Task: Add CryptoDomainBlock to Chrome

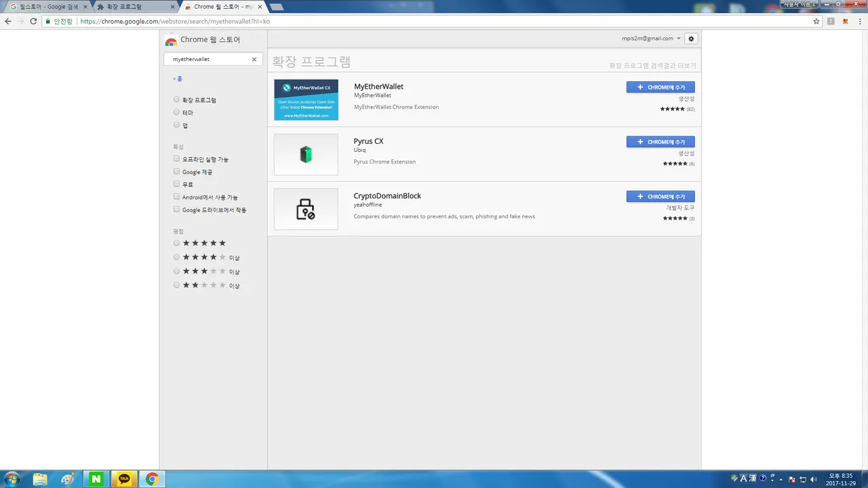Action: click(x=660, y=197)
